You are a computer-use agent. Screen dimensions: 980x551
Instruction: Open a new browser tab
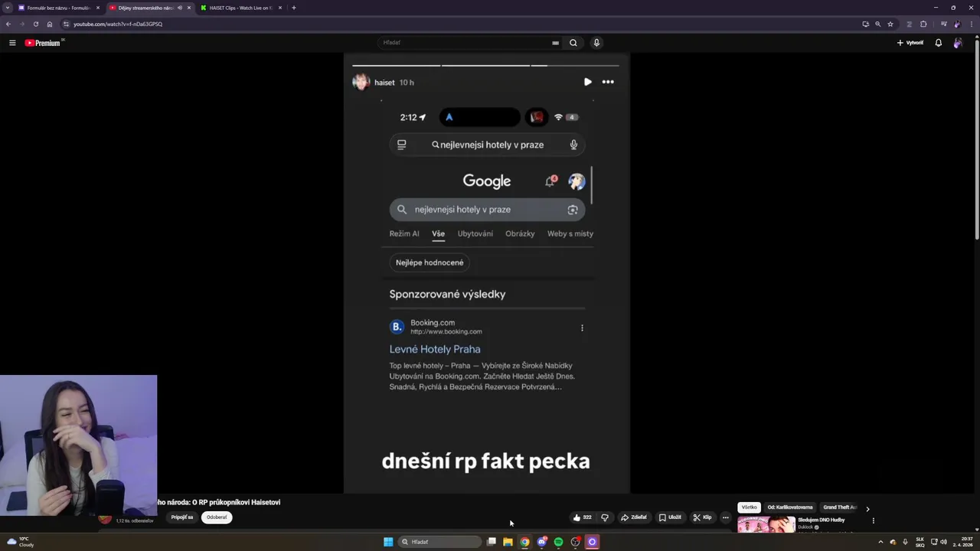click(294, 8)
